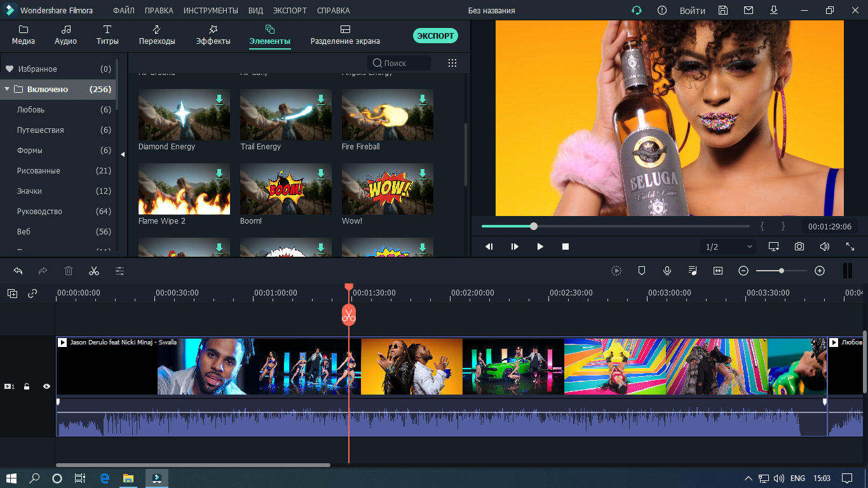Switch to the Transitions tab

pyautogui.click(x=157, y=35)
